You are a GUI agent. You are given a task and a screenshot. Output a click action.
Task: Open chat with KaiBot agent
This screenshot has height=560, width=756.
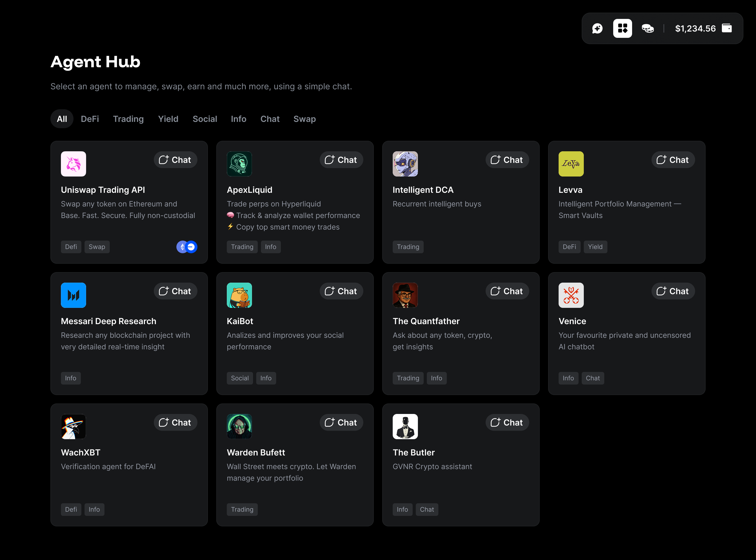[x=341, y=291]
